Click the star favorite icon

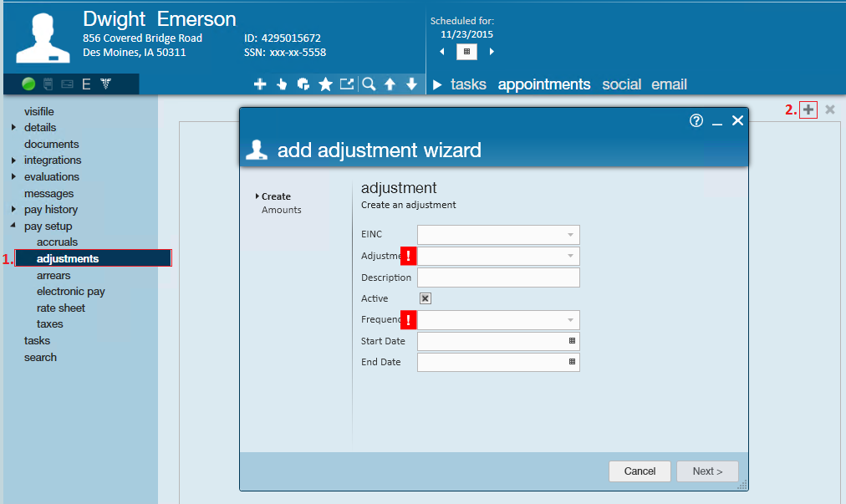(325, 84)
